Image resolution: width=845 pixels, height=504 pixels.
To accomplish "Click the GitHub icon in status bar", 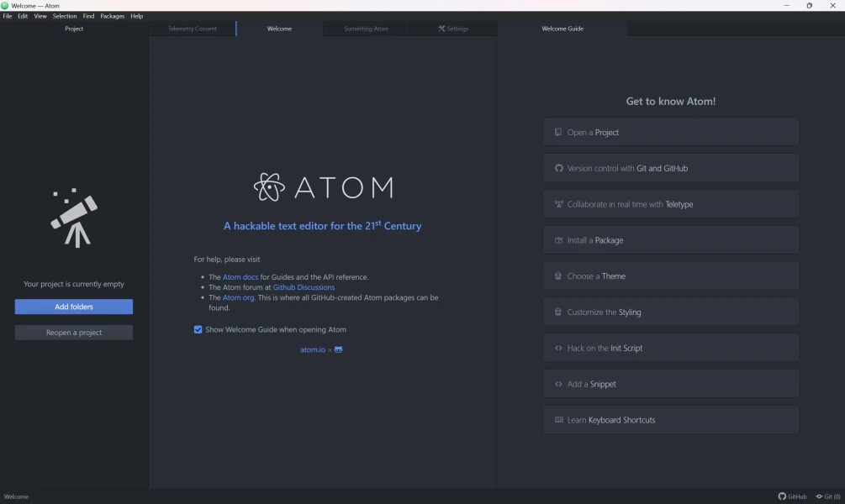I will click(782, 496).
